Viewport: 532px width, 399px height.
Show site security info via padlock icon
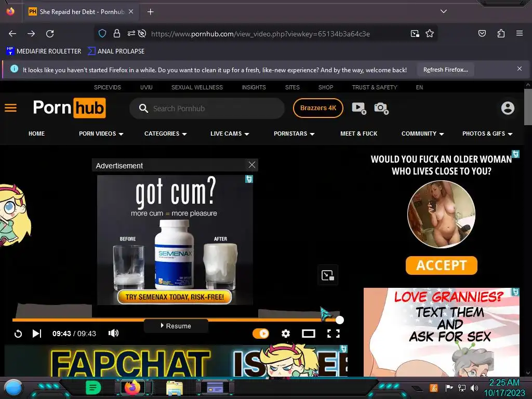tap(117, 34)
